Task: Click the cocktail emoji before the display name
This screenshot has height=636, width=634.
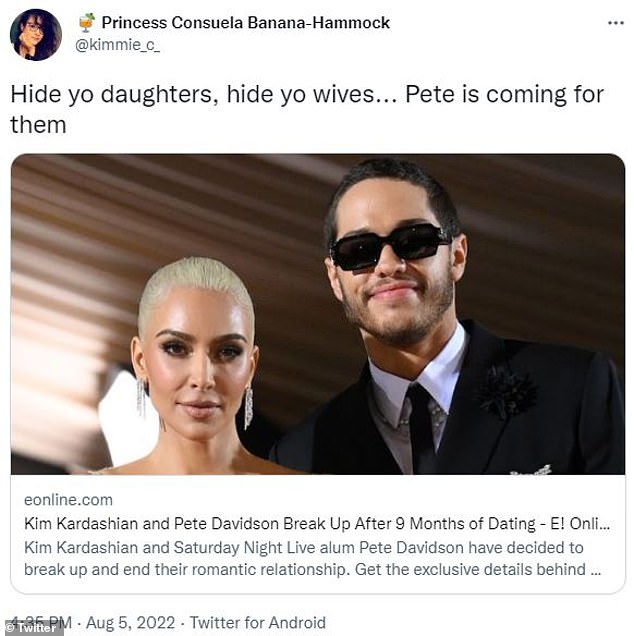Action: 87,23
